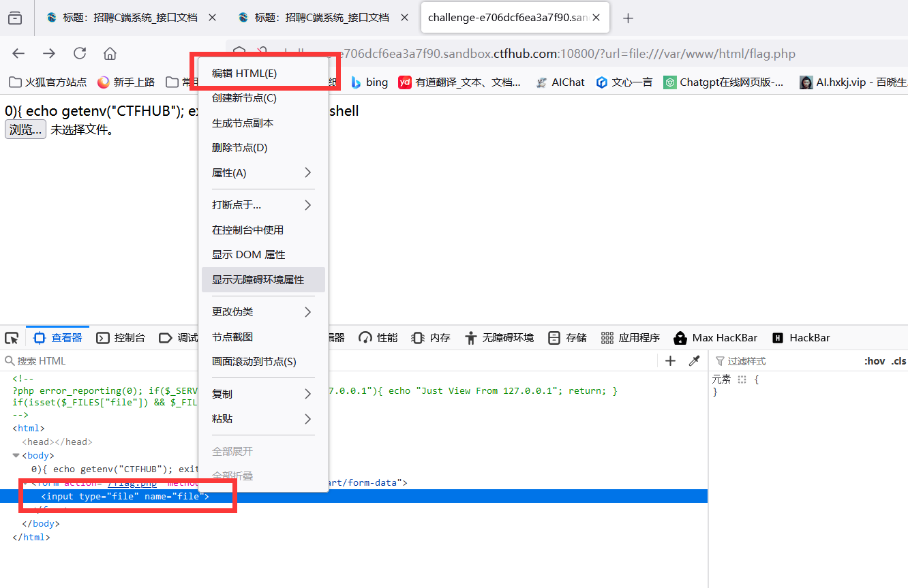Open the AI.hxkj.vip bookmark
Viewport: 908px width, 588px height.
pos(853,82)
